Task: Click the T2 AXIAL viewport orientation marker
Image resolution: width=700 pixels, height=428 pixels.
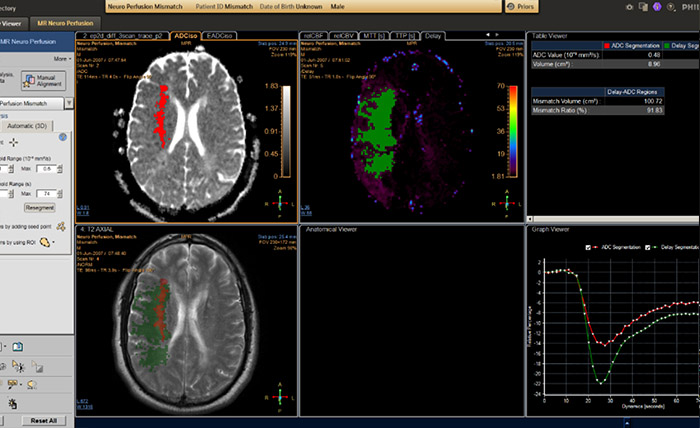Action: pos(280,397)
